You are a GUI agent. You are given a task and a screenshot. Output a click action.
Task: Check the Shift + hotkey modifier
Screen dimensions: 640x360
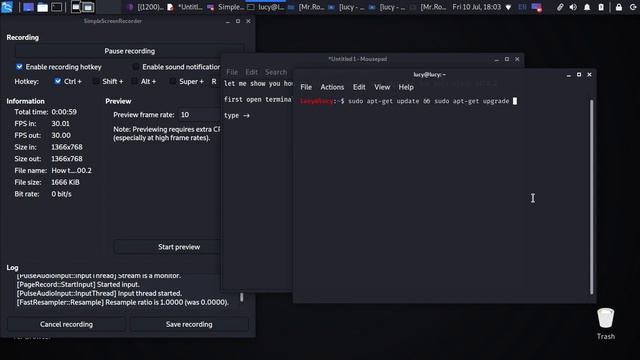pyautogui.click(x=96, y=81)
